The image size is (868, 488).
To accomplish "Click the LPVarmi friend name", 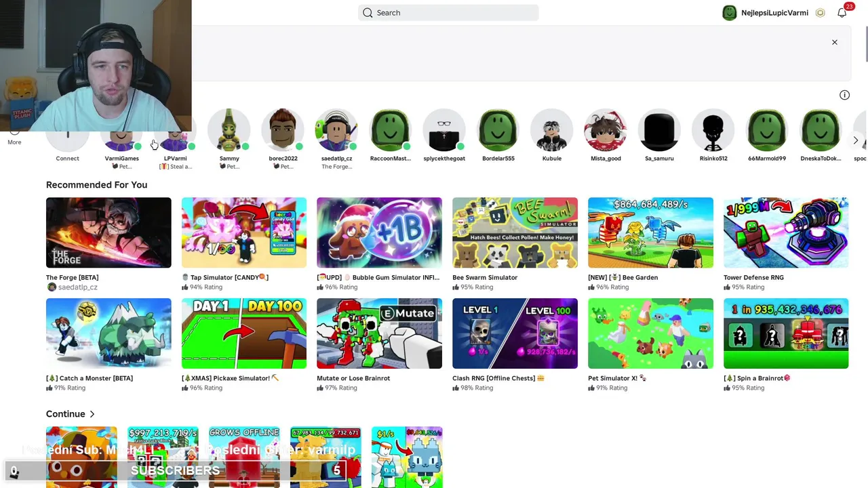I will (x=175, y=159).
